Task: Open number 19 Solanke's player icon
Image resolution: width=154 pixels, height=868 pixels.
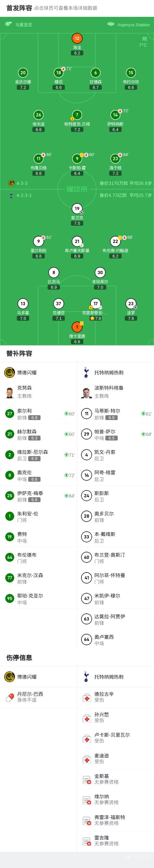Action: [x=77, y=209]
